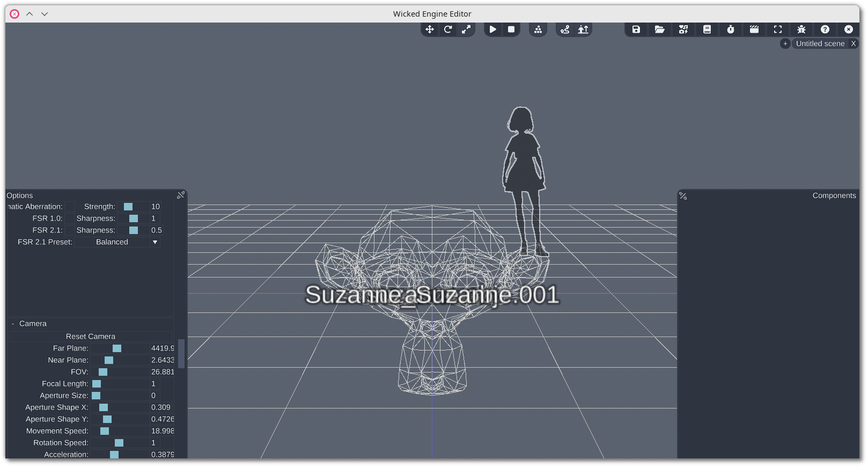Viewport: 868px width, 467px height.
Task: Open the FSR 2.1 Preset dropdown
Action: [117, 242]
